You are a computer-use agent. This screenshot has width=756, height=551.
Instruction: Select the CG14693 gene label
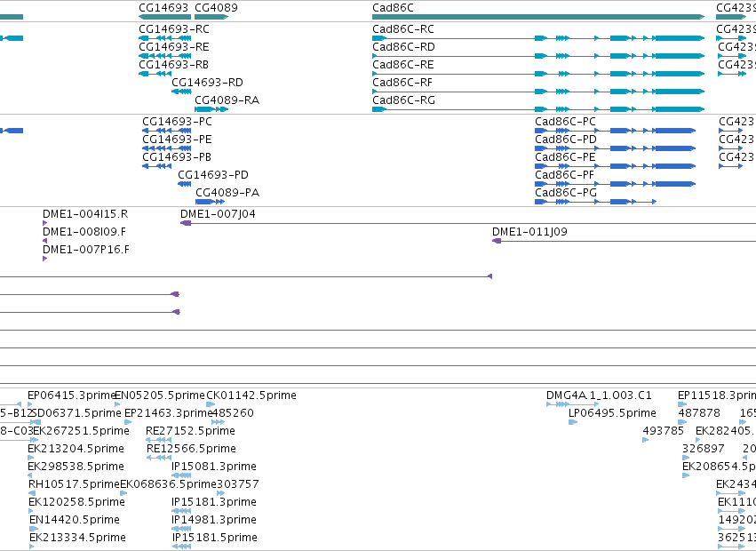(x=163, y=8)
